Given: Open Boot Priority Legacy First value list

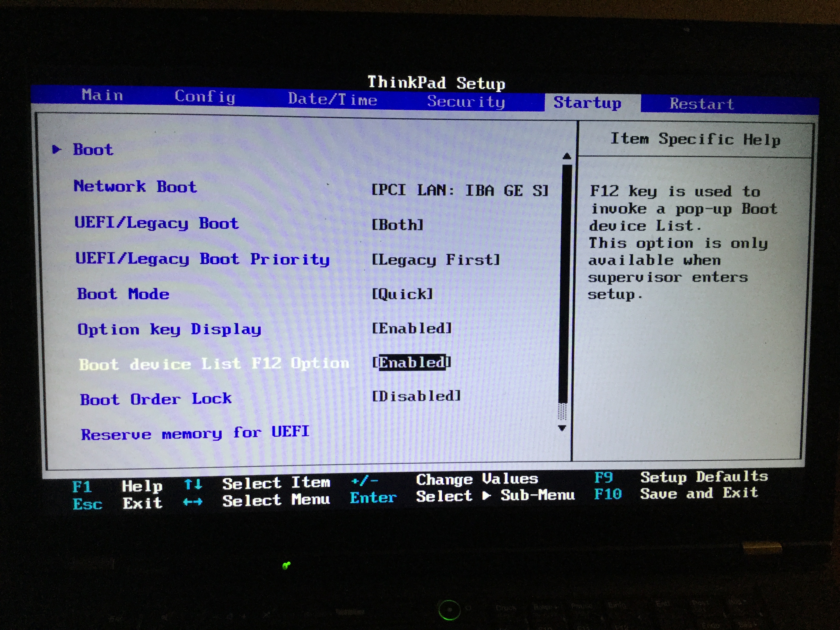Looking at the screenshot, I should click(435, 260).
